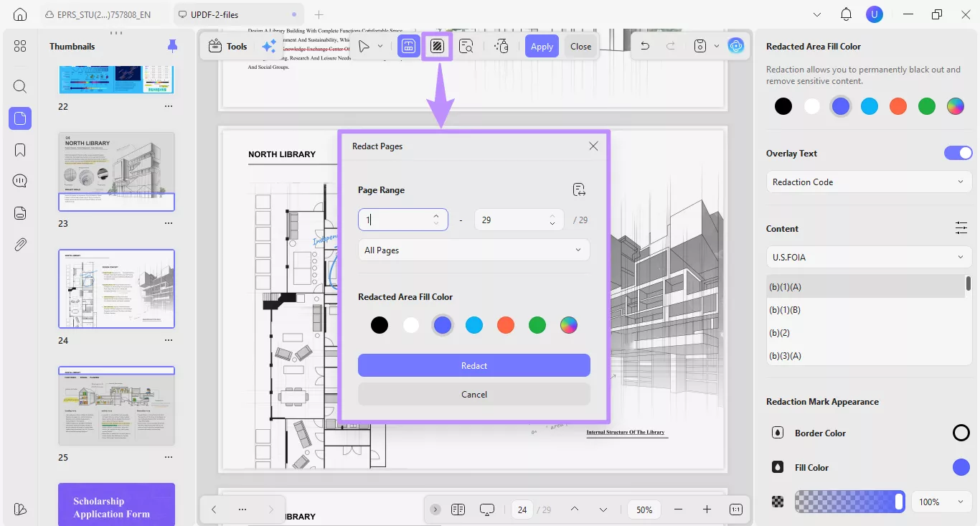The width and height of the screenshot is (980, 526).
Task: Click the actual size 1:1 icon
Action: (x=736, y=509)
